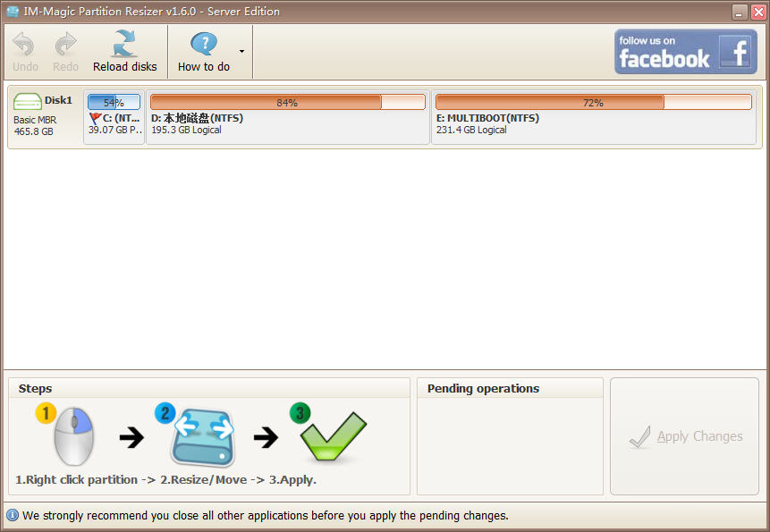Click the Disk1 label

coord(58,100)
